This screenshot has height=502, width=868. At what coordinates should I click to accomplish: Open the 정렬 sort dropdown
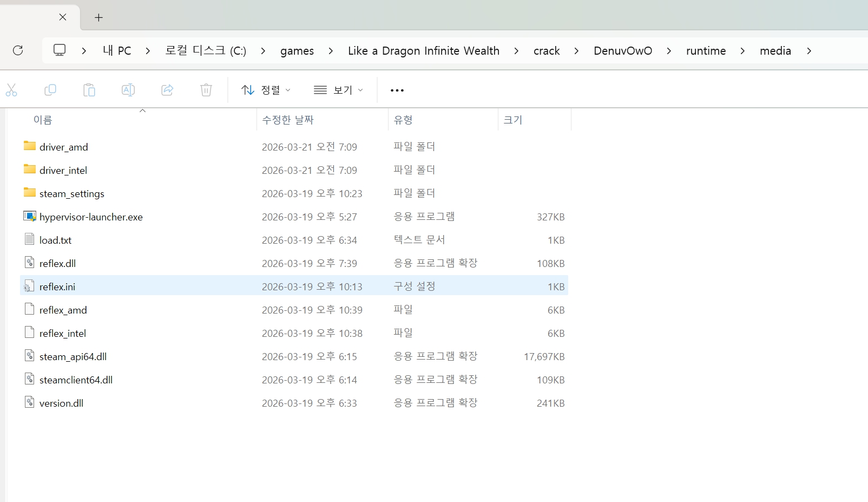point(266,90)
